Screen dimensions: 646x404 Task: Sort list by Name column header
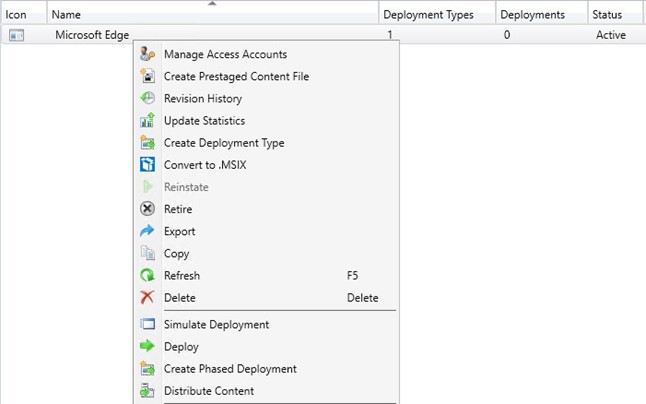(x=213, y=14)
